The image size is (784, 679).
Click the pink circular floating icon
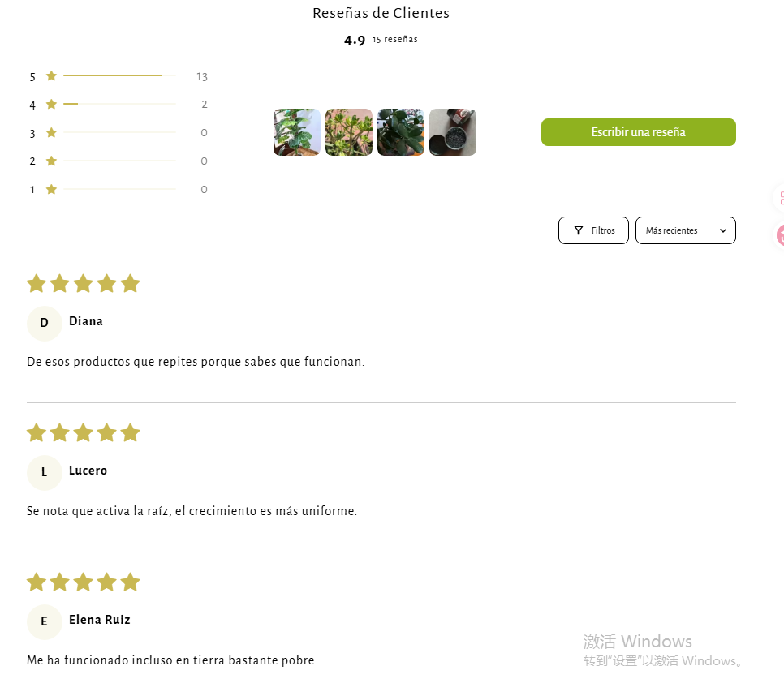(x=780, y=235)
